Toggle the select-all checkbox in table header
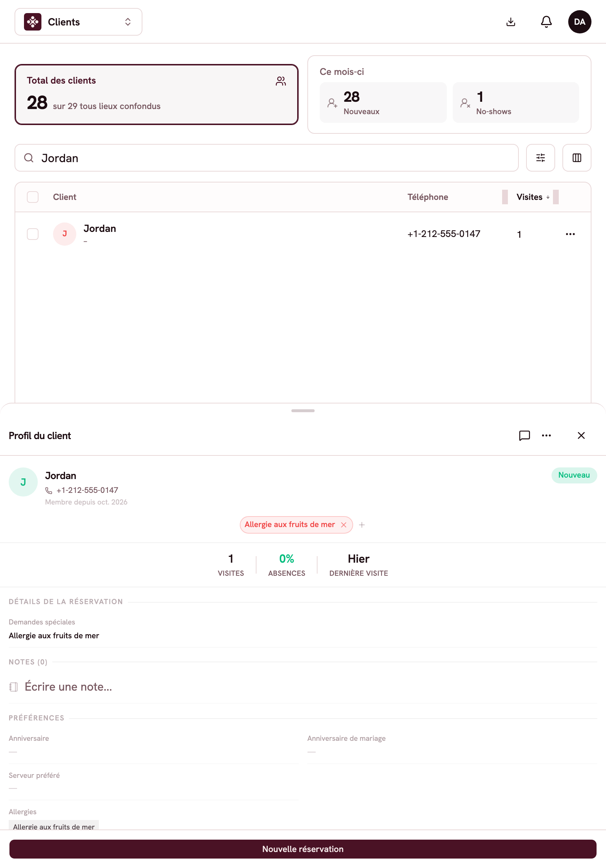The width and height of the screenshot is (606, 868). 33,197
